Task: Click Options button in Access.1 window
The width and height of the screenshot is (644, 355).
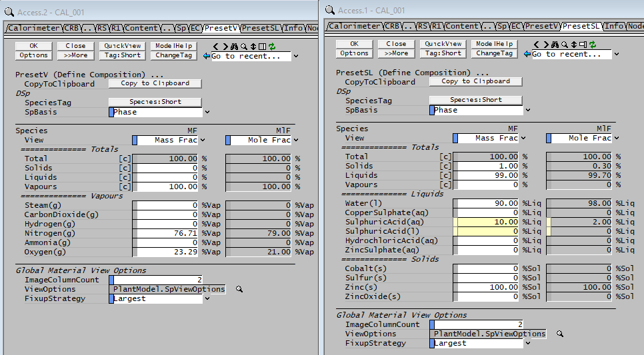Action: click(355, 53)
